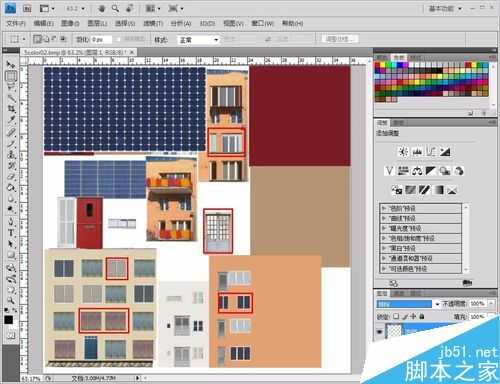Select the Brush tool
Viewport: 500px width, 384px height.
pyautogui.click(x=11, y=143)
